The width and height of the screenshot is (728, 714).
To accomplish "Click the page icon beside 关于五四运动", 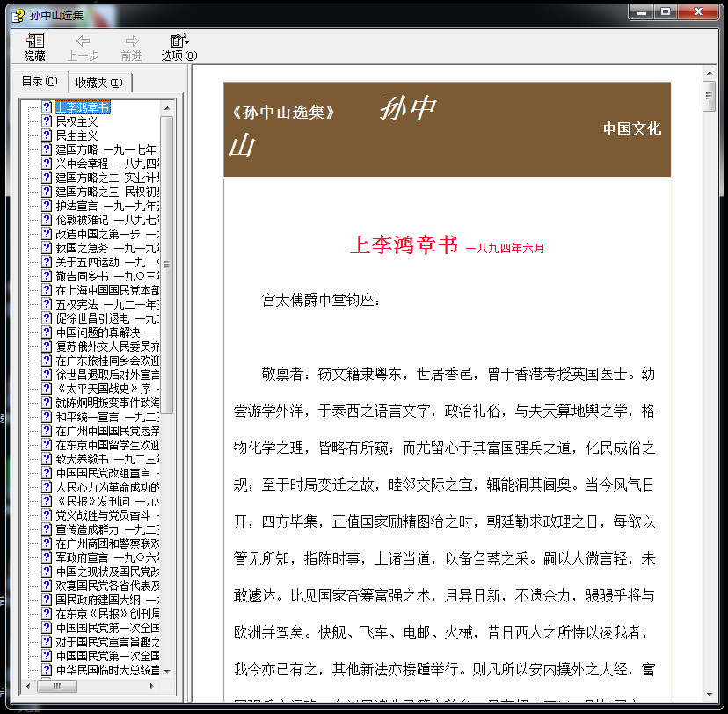I will tap(47, 262).
